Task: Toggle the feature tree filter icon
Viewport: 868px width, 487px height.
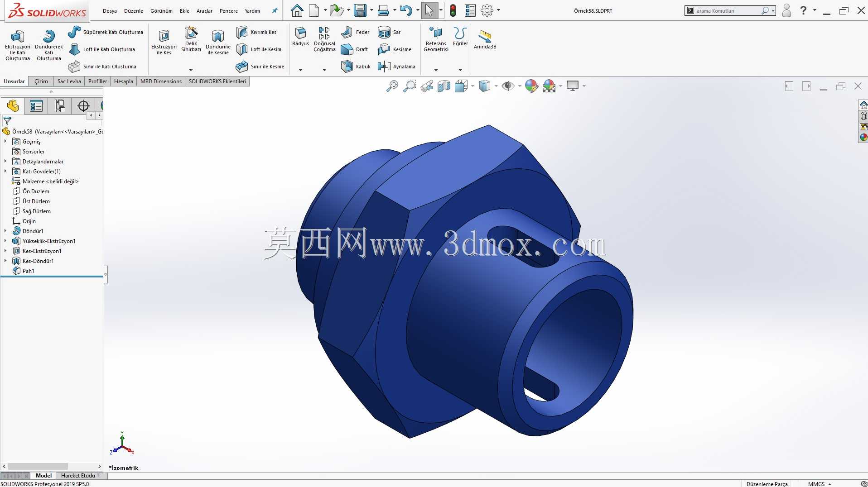Action: 7,121
